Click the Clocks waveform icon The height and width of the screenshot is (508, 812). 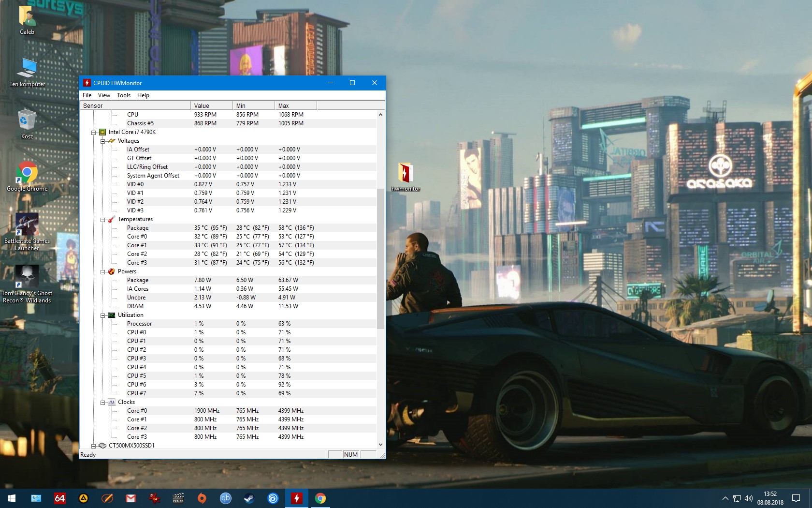click(112, 402)
